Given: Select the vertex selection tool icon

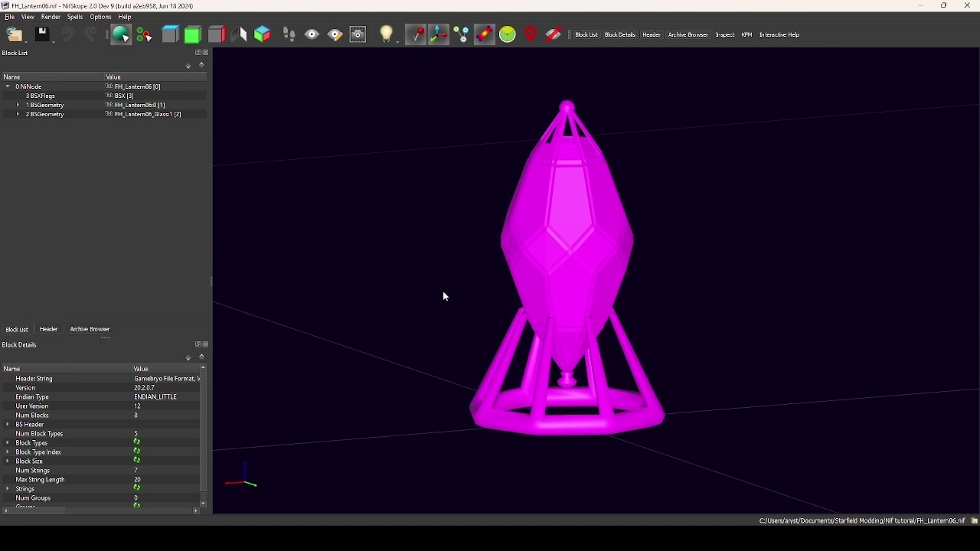Looking at the screenshot, I should [145, 34].
